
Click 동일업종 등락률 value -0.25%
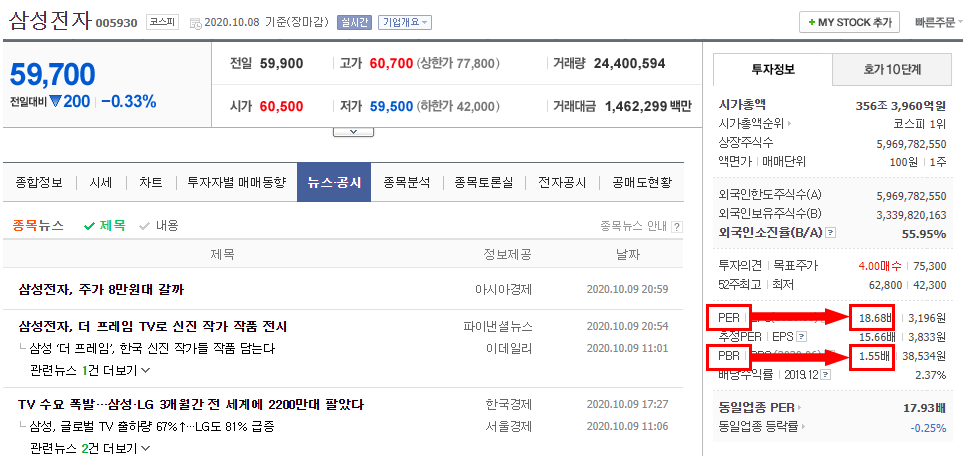click(928, 428)
